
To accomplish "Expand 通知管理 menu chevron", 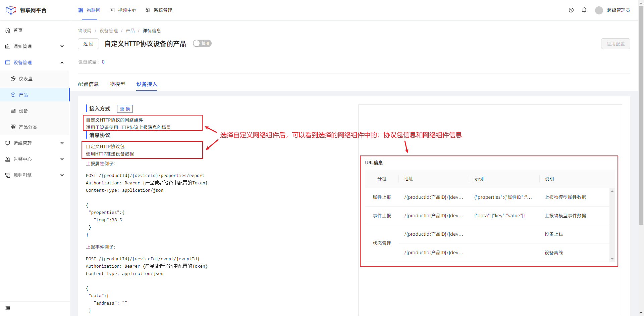I will (x=62, y=46).
